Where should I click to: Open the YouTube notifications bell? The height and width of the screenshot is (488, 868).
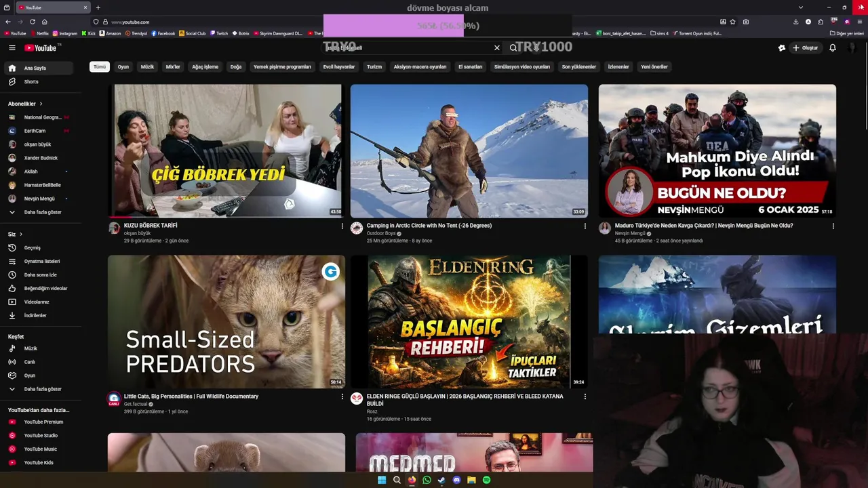coord(833,48)
